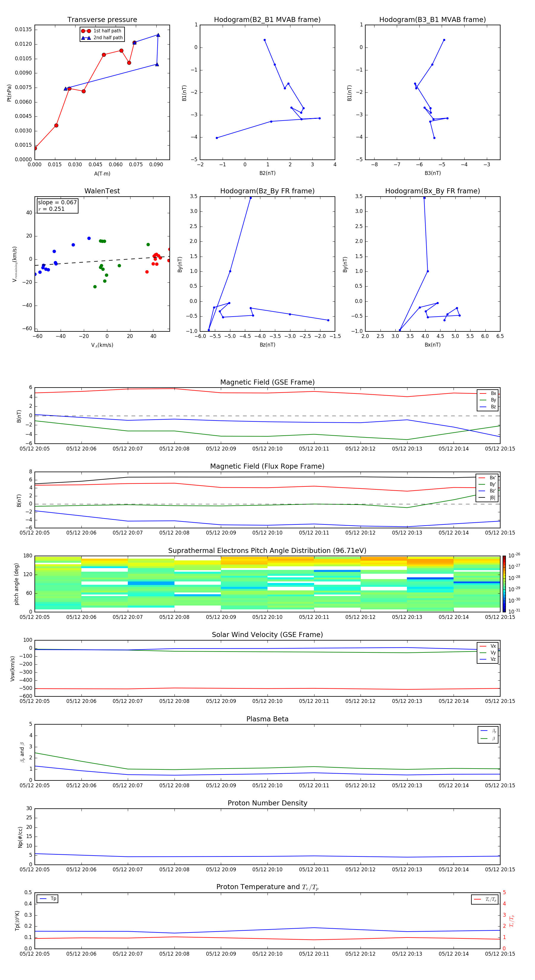Click the topmost blue triangle in Transverse pressure plot
Viewport: 535px width, 980px height.
pos(158,35)
